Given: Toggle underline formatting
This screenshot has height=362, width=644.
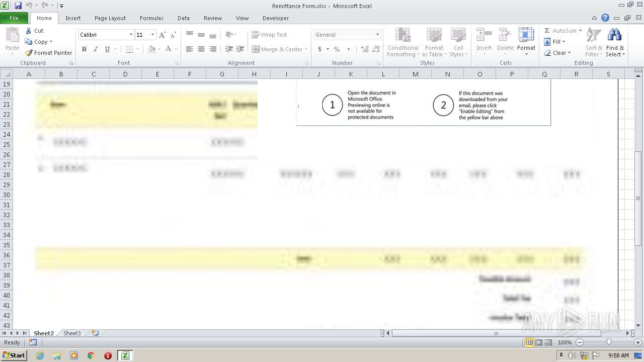Looking at the screenshot, I should point(107,49).
